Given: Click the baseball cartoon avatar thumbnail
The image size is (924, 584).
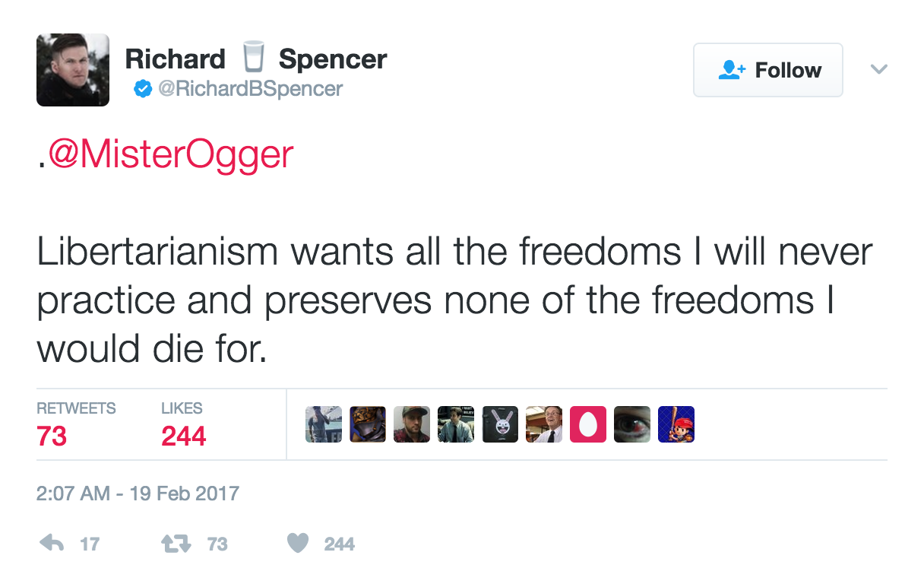Looking at the screenshot, I should (676, 424).
